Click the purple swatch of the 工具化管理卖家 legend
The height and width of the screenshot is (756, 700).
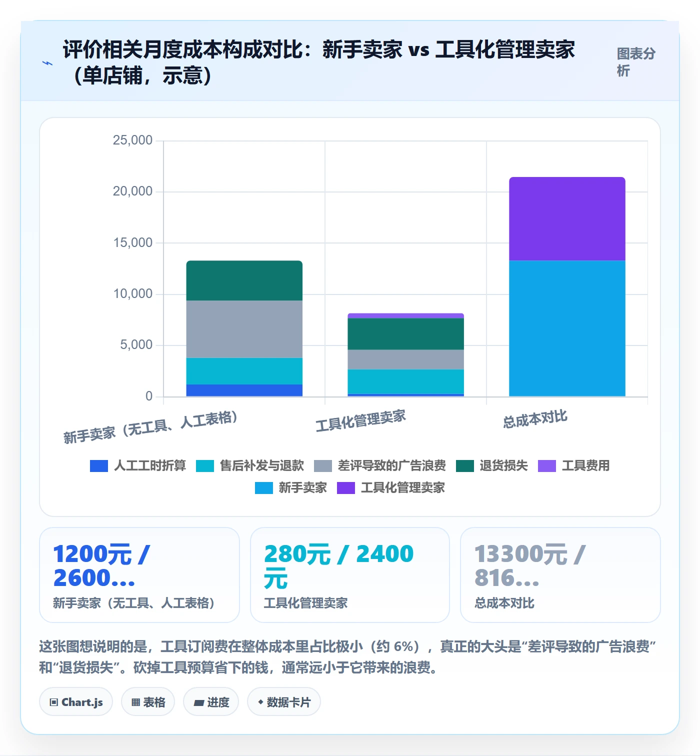click(346, 487)
